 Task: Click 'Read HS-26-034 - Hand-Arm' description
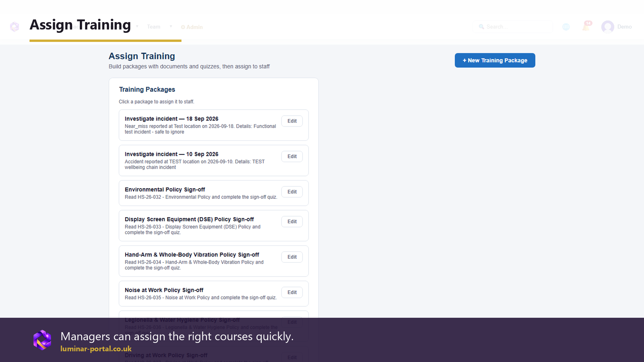(x=194, y=265)
